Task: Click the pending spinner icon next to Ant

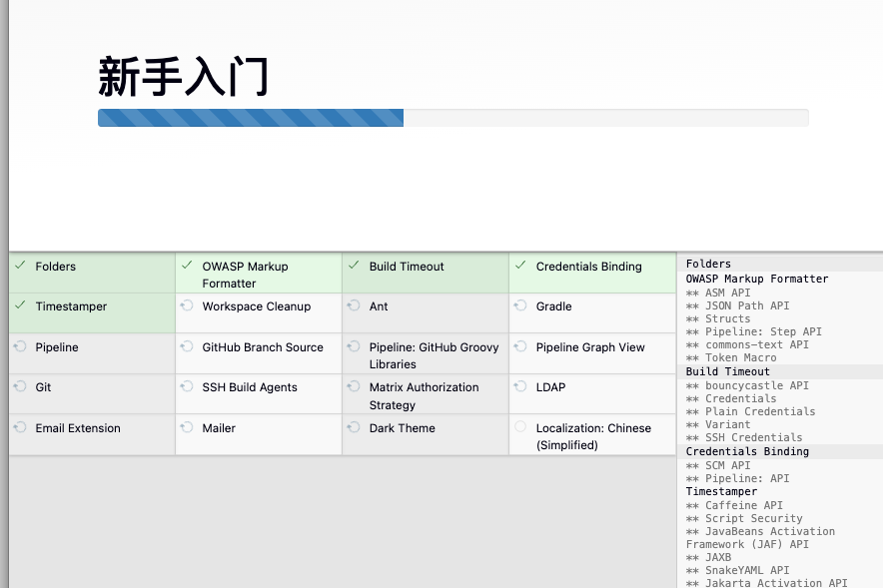Action: pos(353,305)
